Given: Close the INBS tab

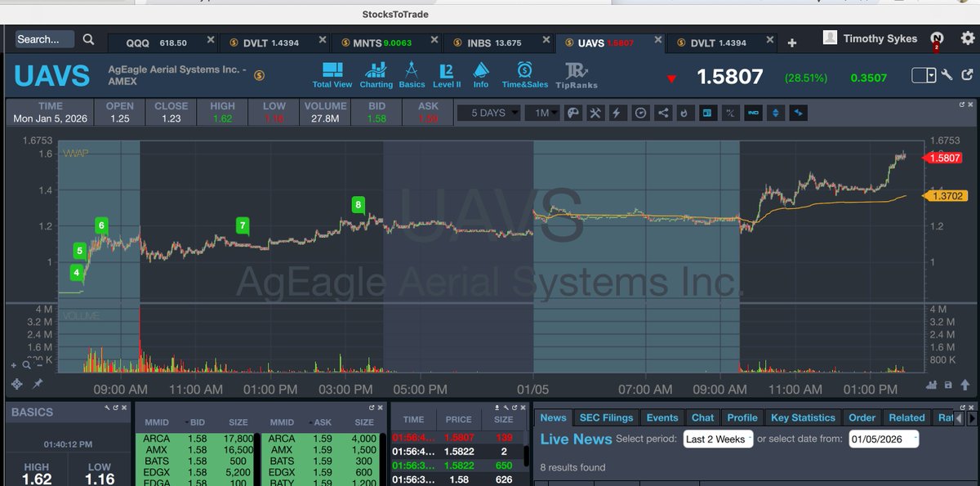Looking at the screenshot, I should (x=545, y=39).
